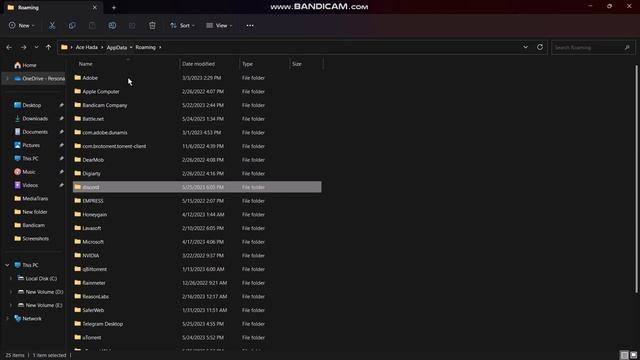Expand New Volume (E:) node
The image size is (640, 360).
coord(11,305)
